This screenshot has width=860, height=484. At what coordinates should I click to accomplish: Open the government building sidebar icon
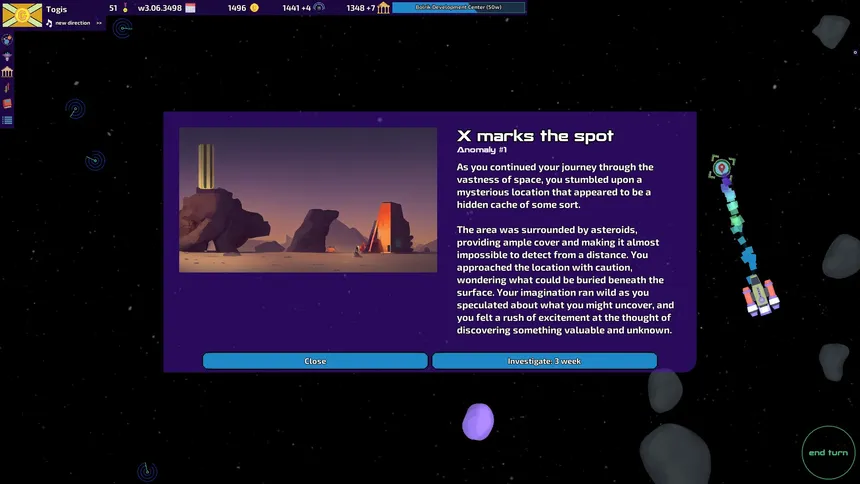7,72
